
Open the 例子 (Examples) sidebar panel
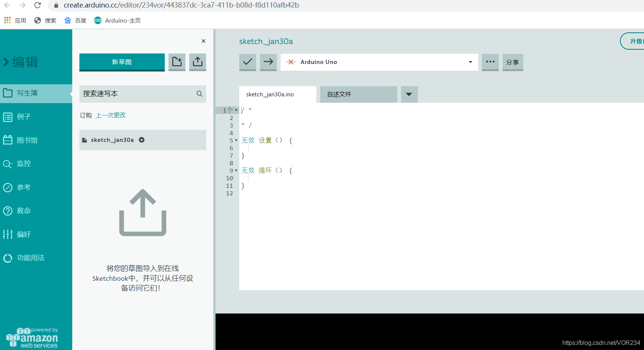click(23, 117)
